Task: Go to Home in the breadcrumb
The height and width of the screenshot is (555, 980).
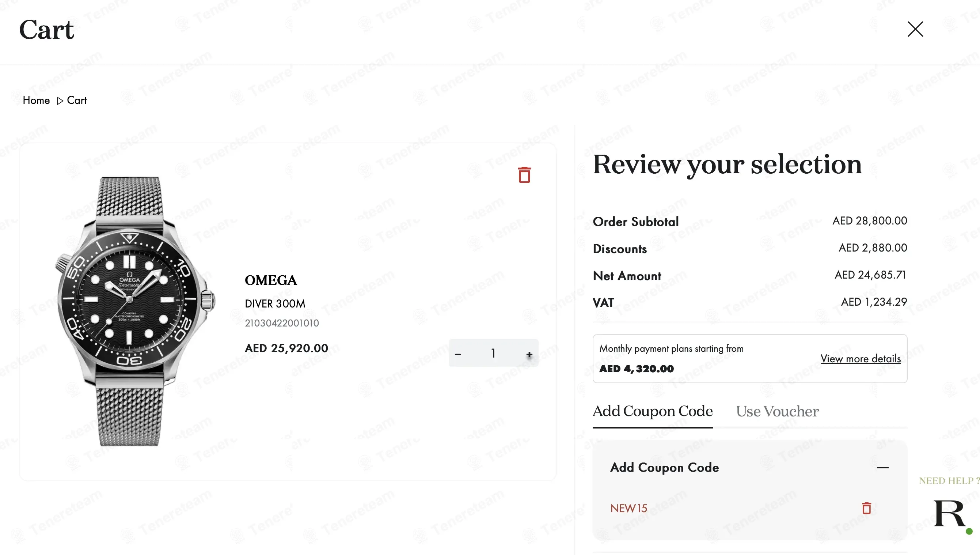Action: [x=36, y=100]
